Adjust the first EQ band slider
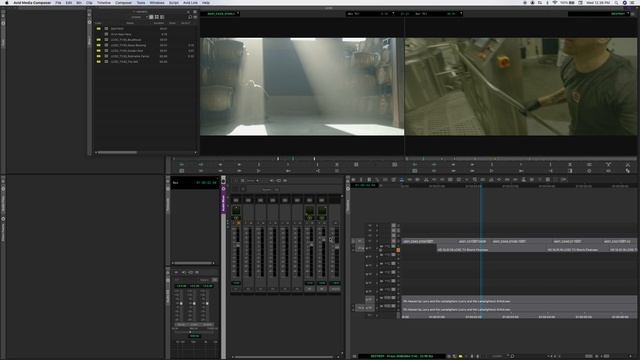Image resolution: width=640 pixels, height=360 pixels. (181, 303)
